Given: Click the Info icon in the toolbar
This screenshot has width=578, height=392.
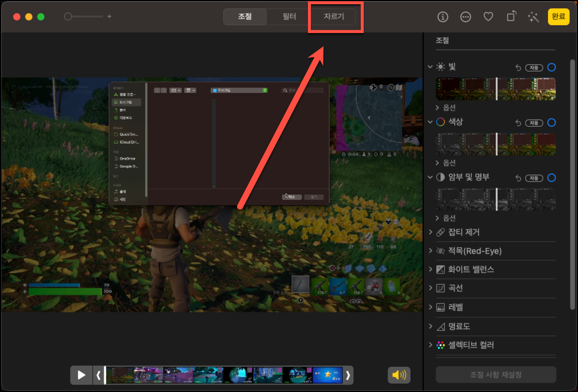Looking at the screenshot, I should coord(443,17).
